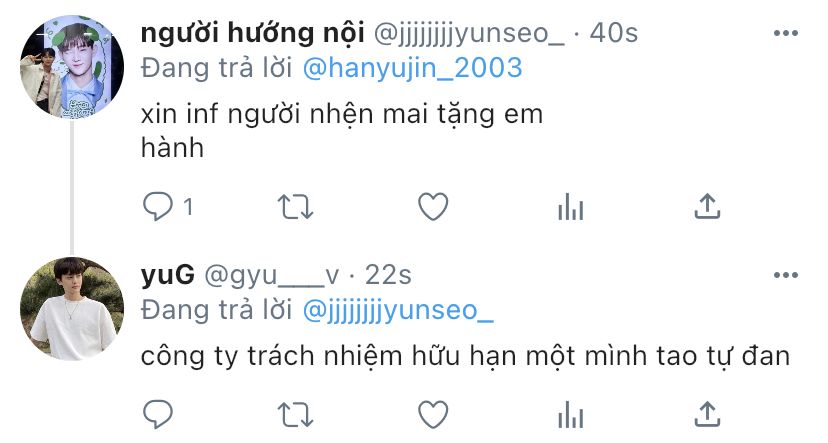Click the người hướng nội display name

pos(252,33)
